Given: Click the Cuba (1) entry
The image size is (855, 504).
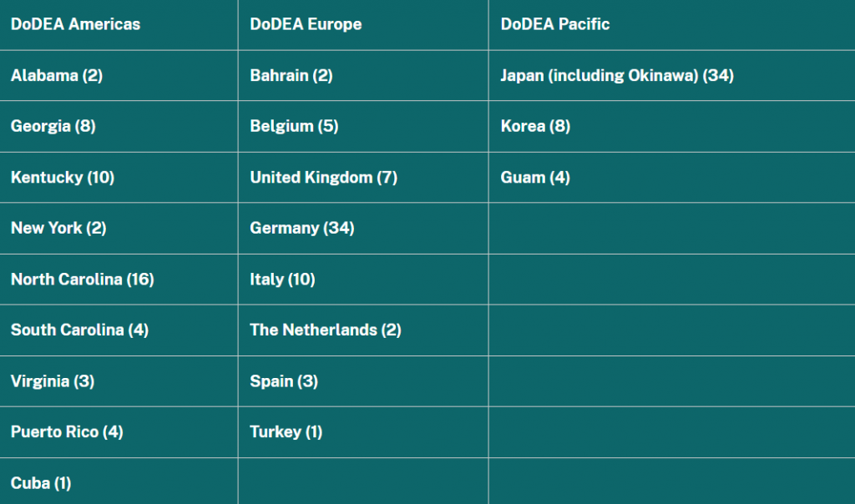Looking at the screenshot, I should coord(41,483).
